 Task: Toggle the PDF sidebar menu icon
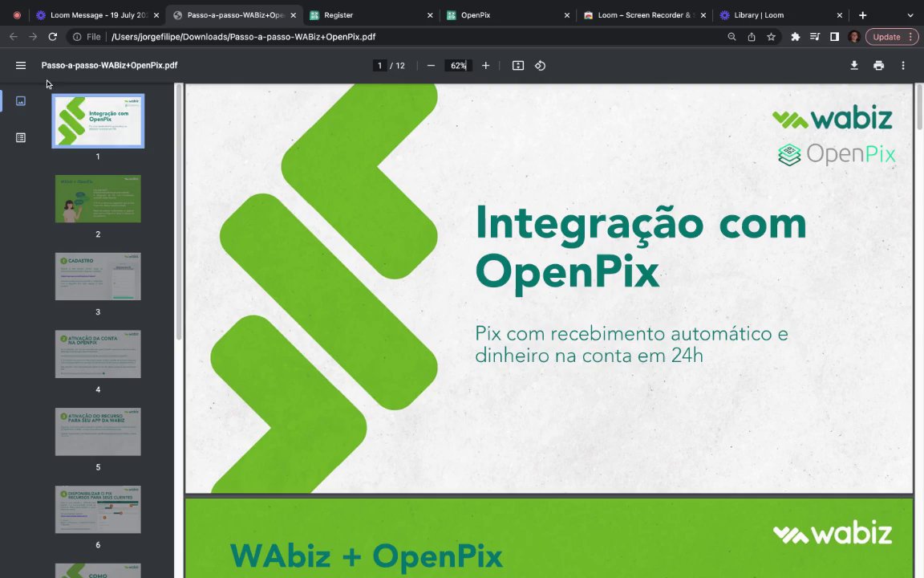21,66
